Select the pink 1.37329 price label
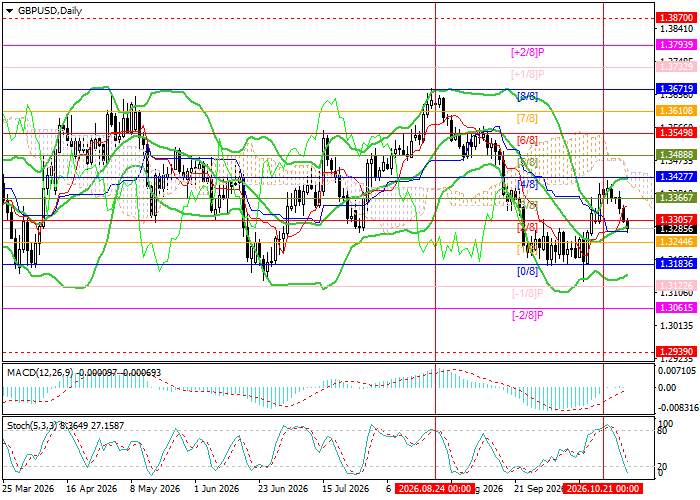700x500 pixels. coord(676,67)
